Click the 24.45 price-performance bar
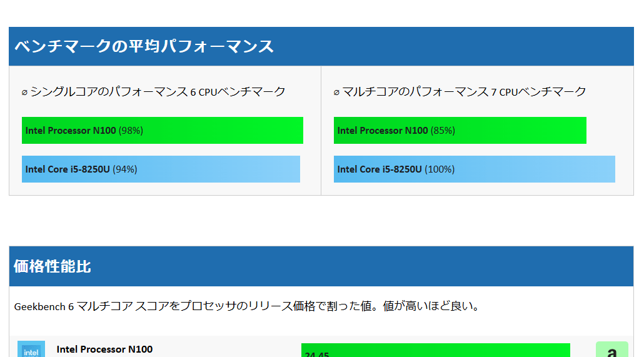The height and width of the screenshot is (357, 644). 436,350
